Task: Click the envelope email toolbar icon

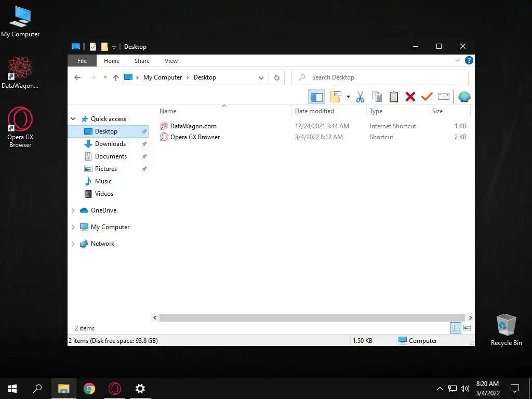Action: 444,97
